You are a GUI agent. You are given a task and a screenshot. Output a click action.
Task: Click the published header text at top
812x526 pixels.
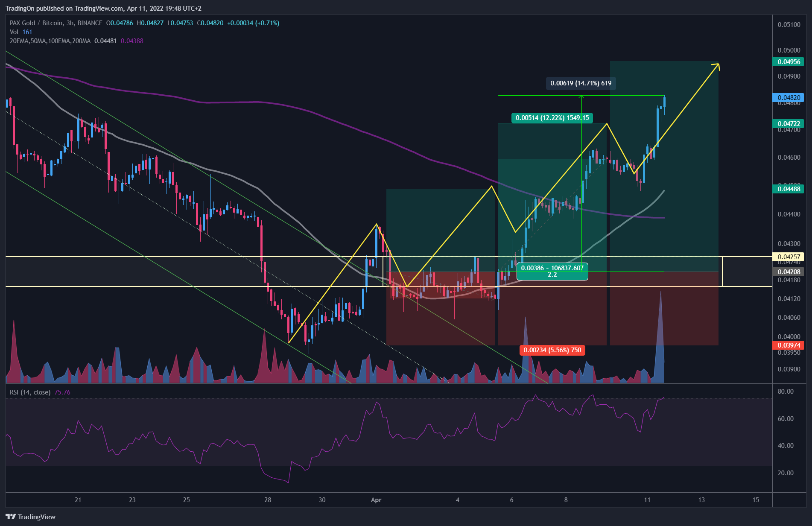103,9
